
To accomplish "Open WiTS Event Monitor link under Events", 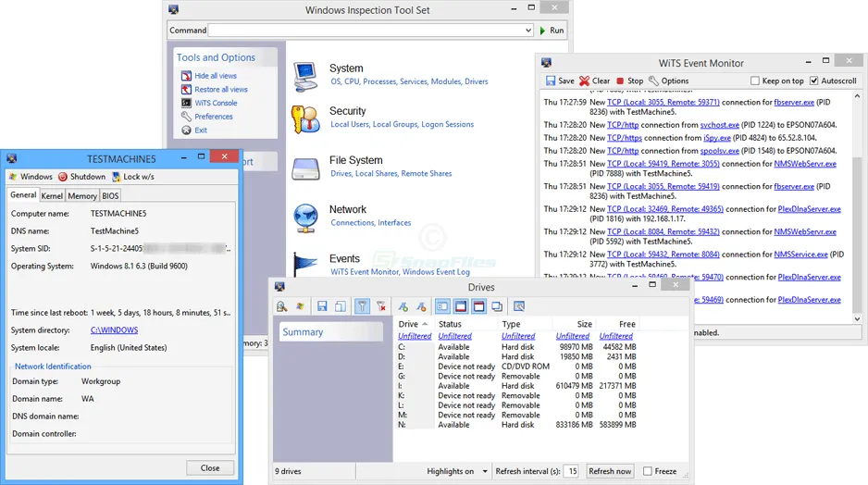I will tap(365, 272).
